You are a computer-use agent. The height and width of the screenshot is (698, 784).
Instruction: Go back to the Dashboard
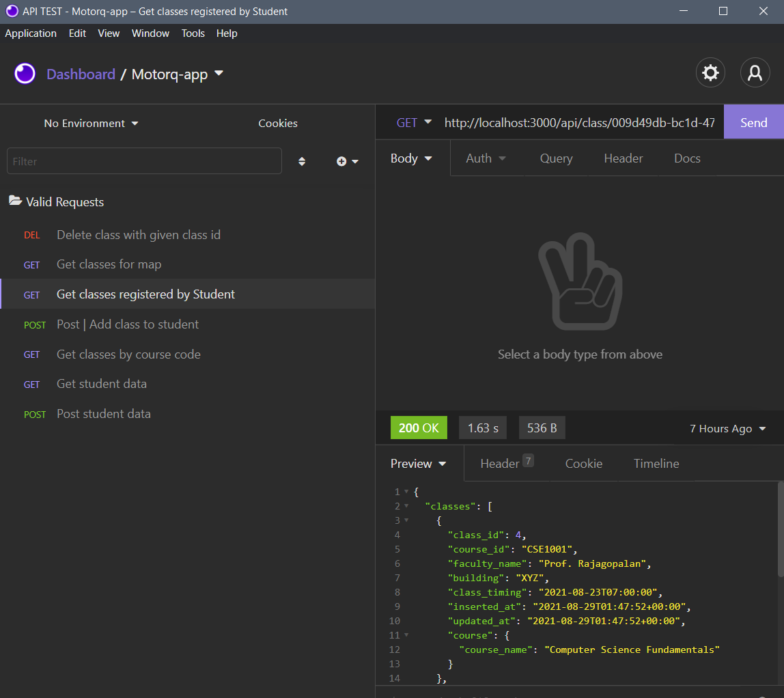click(x=81, y=74)
